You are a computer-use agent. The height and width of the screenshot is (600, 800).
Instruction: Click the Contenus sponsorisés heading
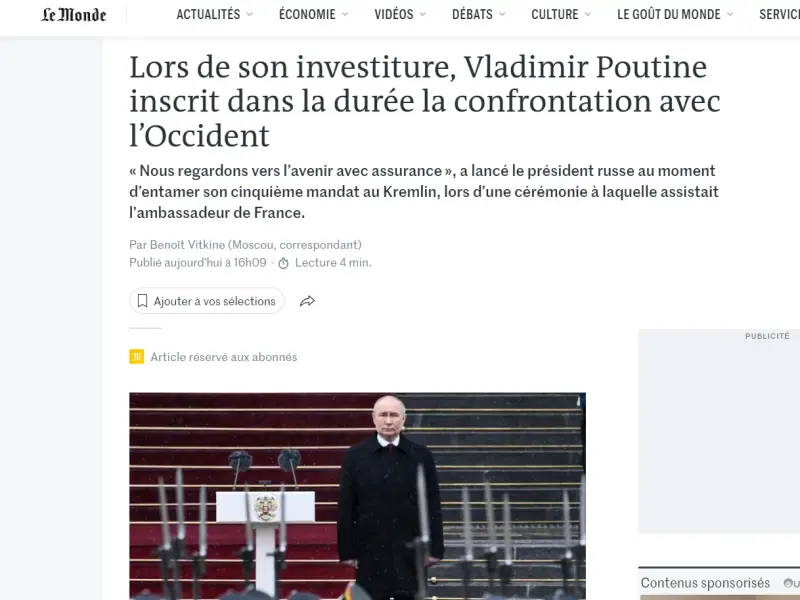[705, 583]
